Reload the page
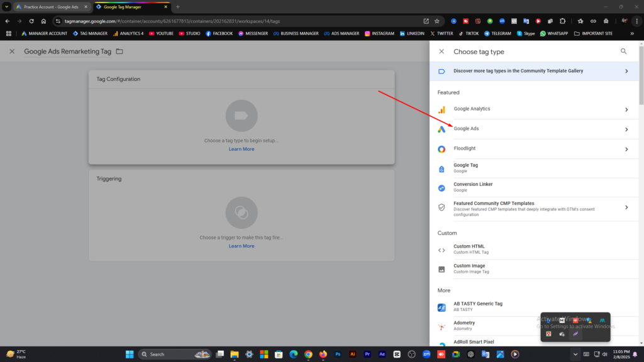The height and width of the screenshot is (362, 644). click(x=31, y=21)
